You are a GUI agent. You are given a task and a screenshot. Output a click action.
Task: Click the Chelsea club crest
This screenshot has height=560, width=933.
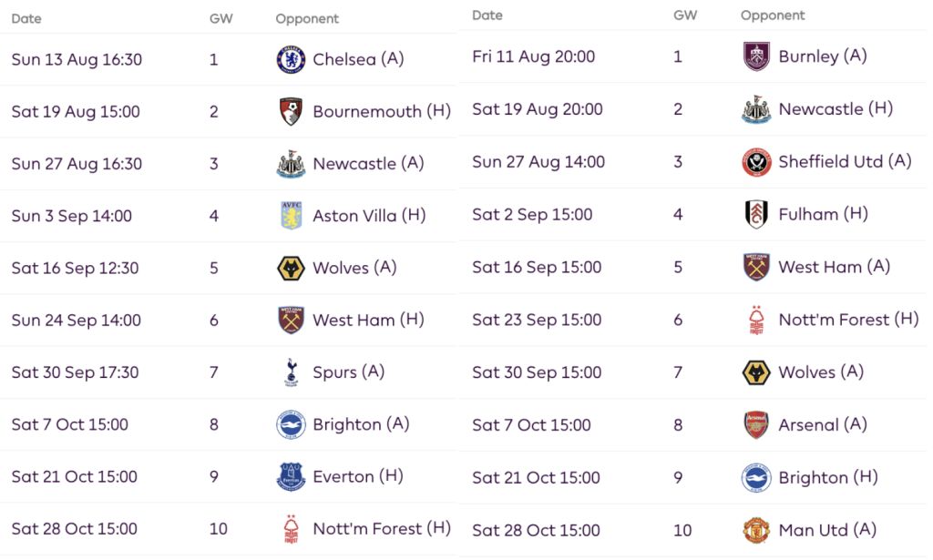(x=291, y=59)
